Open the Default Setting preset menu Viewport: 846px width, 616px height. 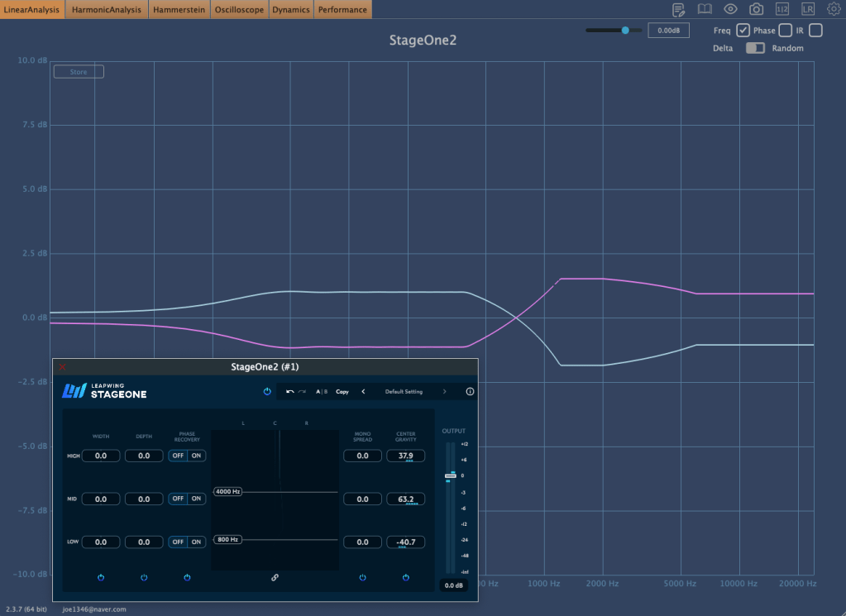tap(404, 391)
